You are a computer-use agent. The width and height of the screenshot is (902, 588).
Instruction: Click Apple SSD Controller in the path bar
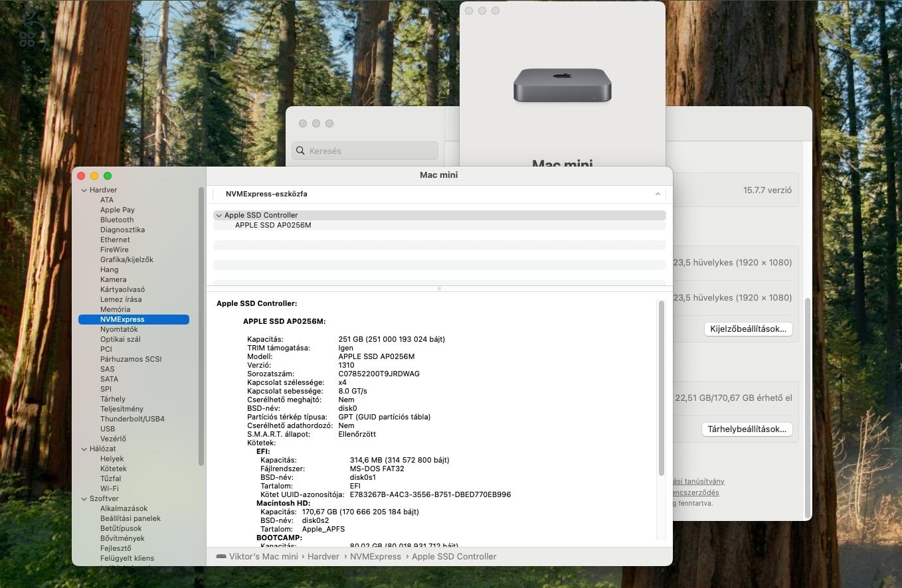click(x=454, y=557)
